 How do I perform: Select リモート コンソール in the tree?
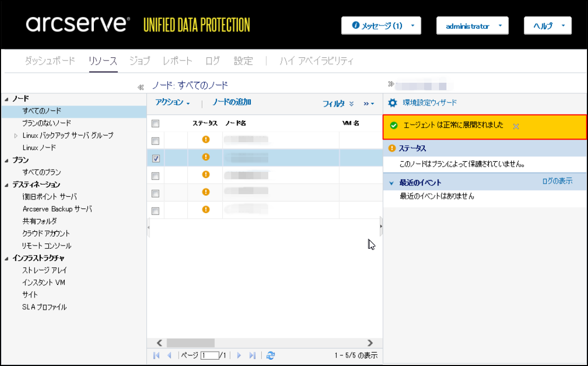[47, 246]
